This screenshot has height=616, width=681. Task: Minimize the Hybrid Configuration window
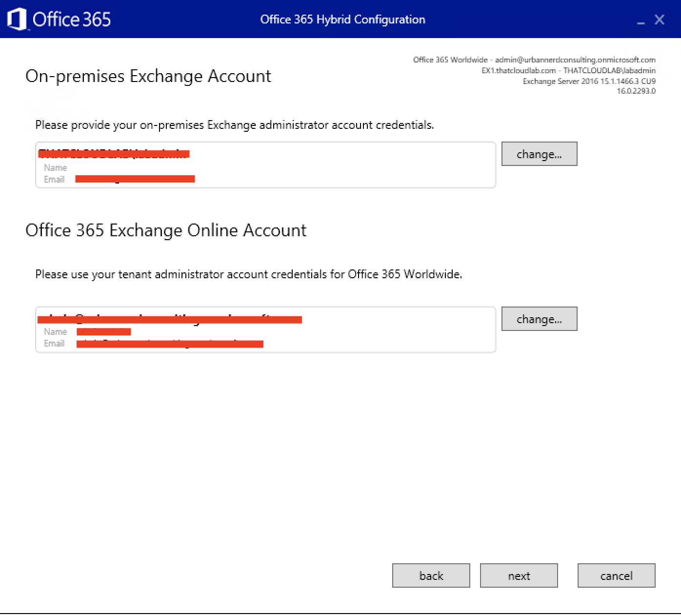click(x=641, y=21)
